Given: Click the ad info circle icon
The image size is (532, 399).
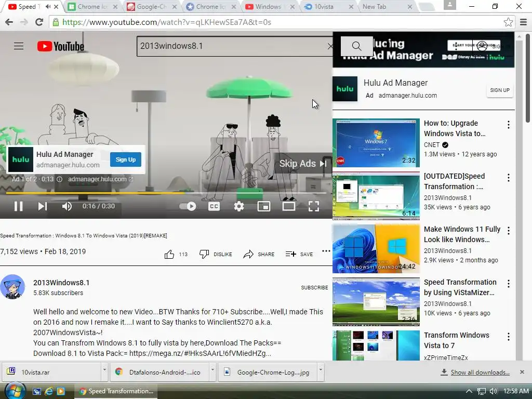Looking at the screenshot, I should tap(59, 179).
